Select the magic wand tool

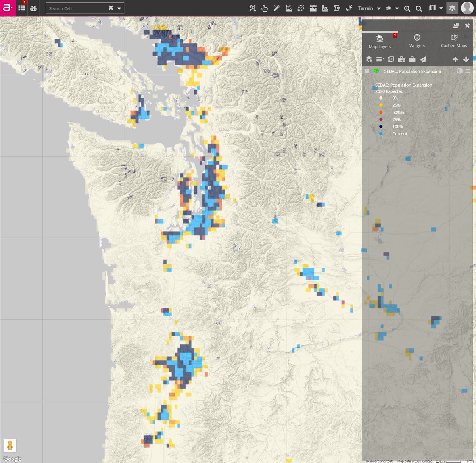pyautogui.click(x=277, y=8)
